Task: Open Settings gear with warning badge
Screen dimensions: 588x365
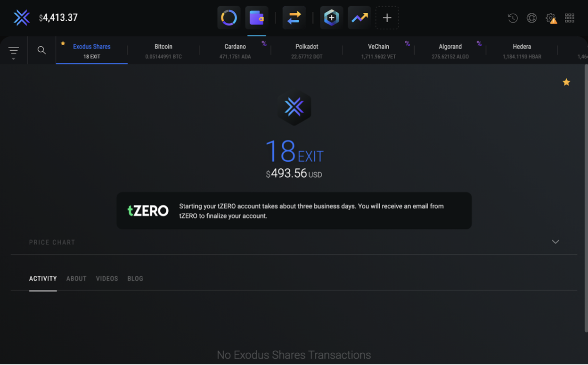Action: [551, 18]
